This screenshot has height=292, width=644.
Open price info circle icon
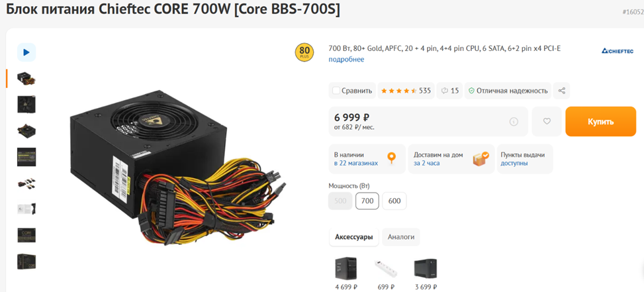tap(514, 122)
